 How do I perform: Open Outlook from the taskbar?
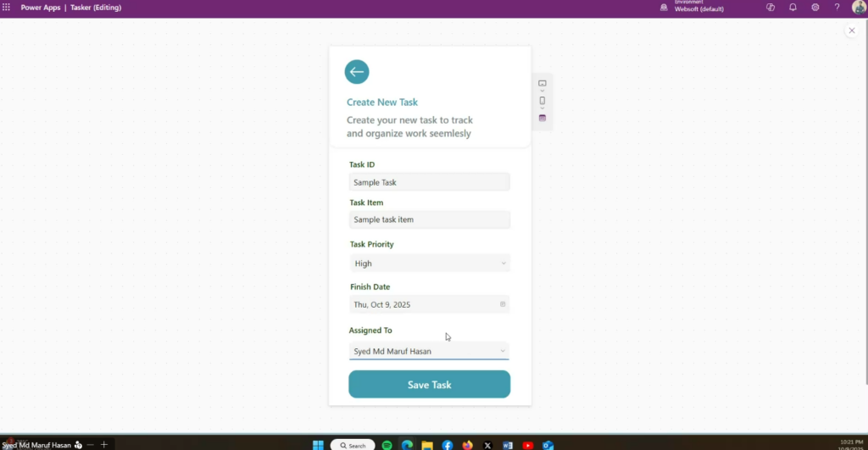(x=548, y=445)
